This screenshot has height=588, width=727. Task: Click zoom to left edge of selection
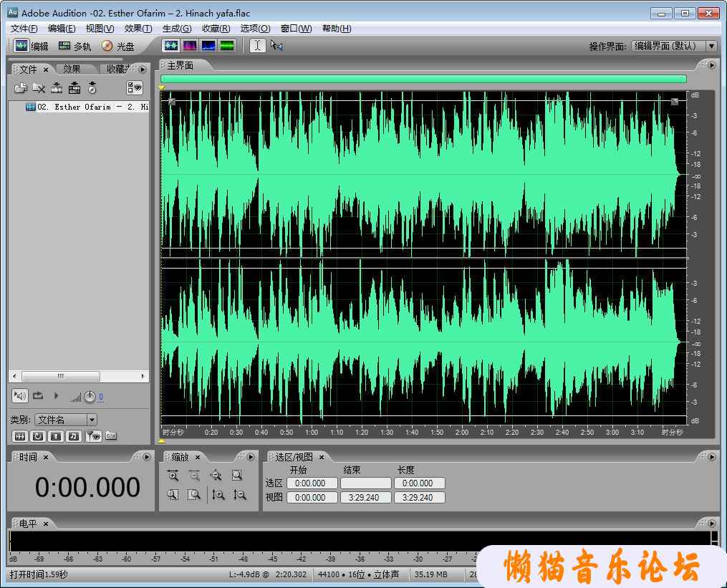click(173, 495)
